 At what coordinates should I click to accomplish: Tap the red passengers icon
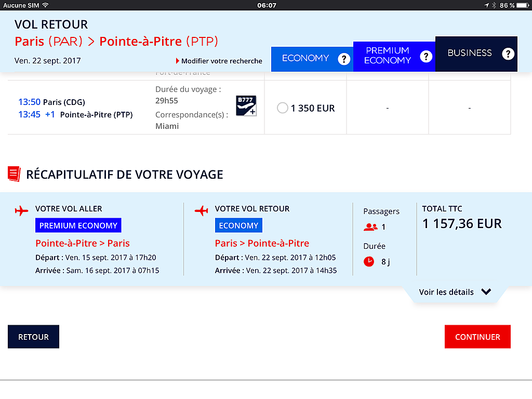click(370, 227)
